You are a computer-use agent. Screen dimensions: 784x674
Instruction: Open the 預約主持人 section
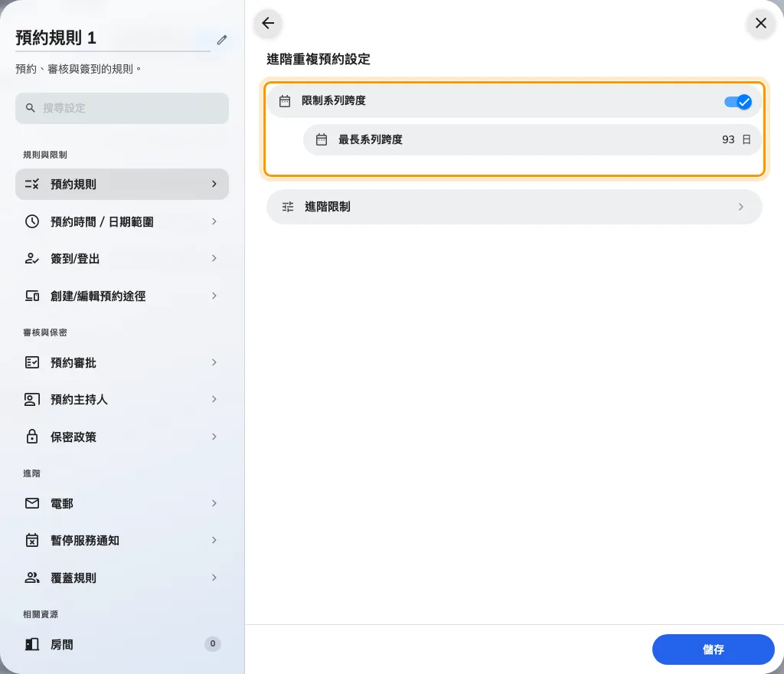[122, 400]
